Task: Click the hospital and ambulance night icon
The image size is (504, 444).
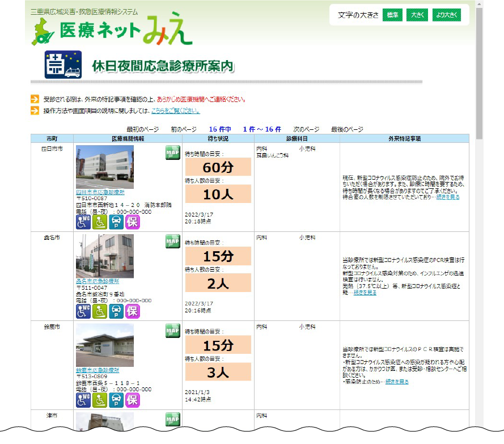Action: 63,65
